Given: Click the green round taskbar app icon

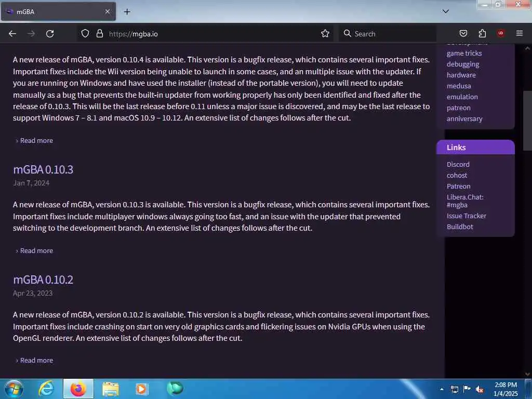Looking at the screenshot, I should tap(175, 389).
